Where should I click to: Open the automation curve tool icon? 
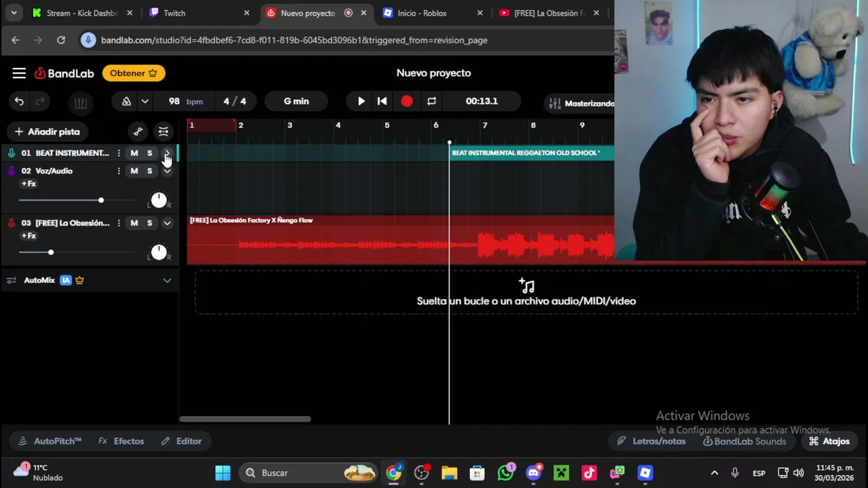138,131
